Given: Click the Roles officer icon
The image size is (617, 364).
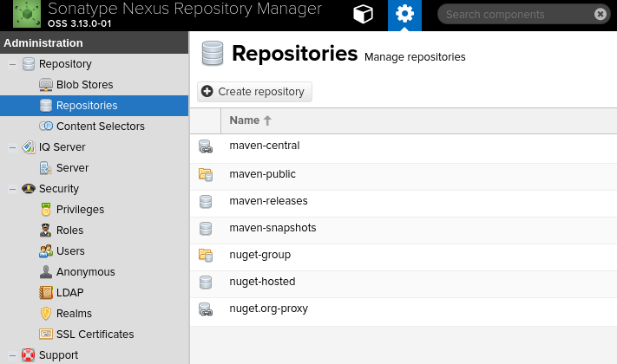Looking at the screenshot, I should coord(46,231).
